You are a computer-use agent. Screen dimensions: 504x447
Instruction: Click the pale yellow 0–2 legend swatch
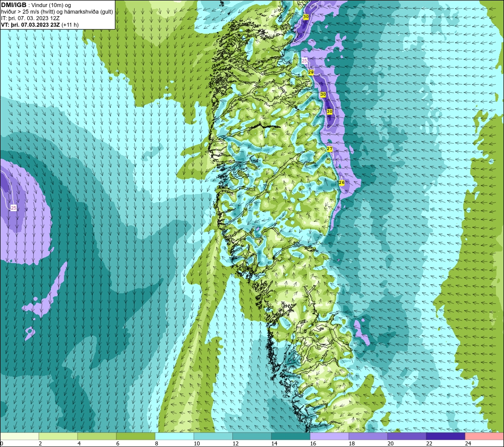pyautogui.click(x=20, y=436)
